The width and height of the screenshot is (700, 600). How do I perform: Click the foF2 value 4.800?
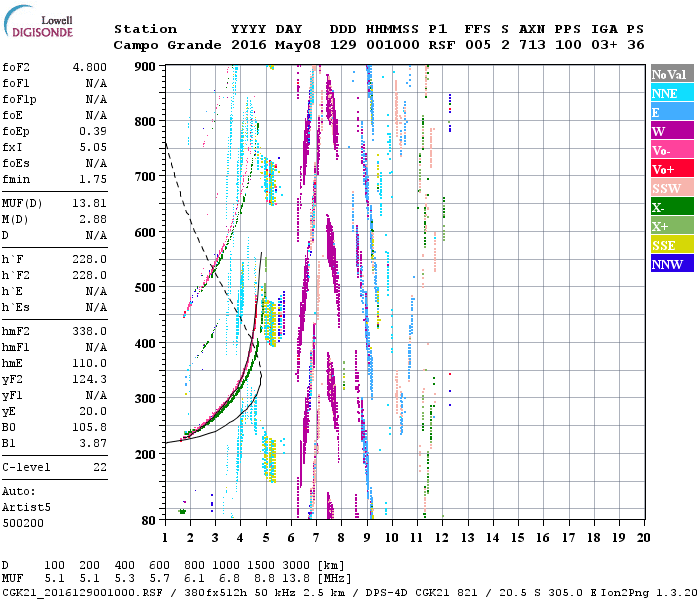[90, 67]
